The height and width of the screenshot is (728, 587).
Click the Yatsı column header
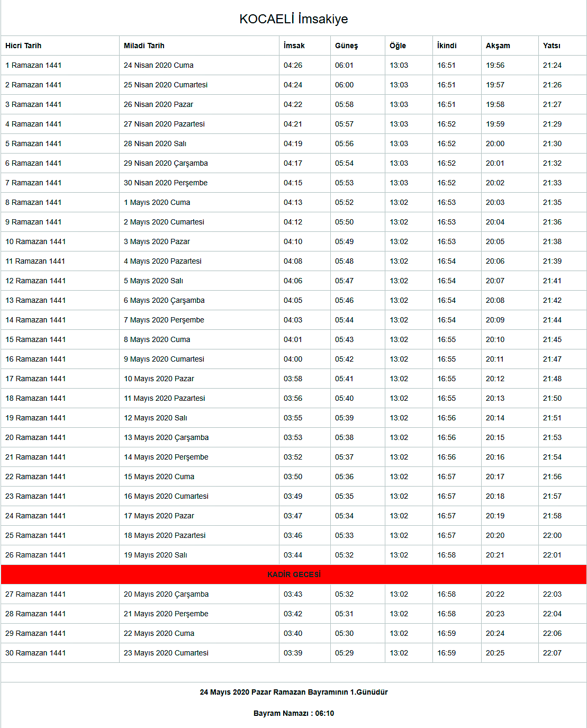(x=552, y=46)
